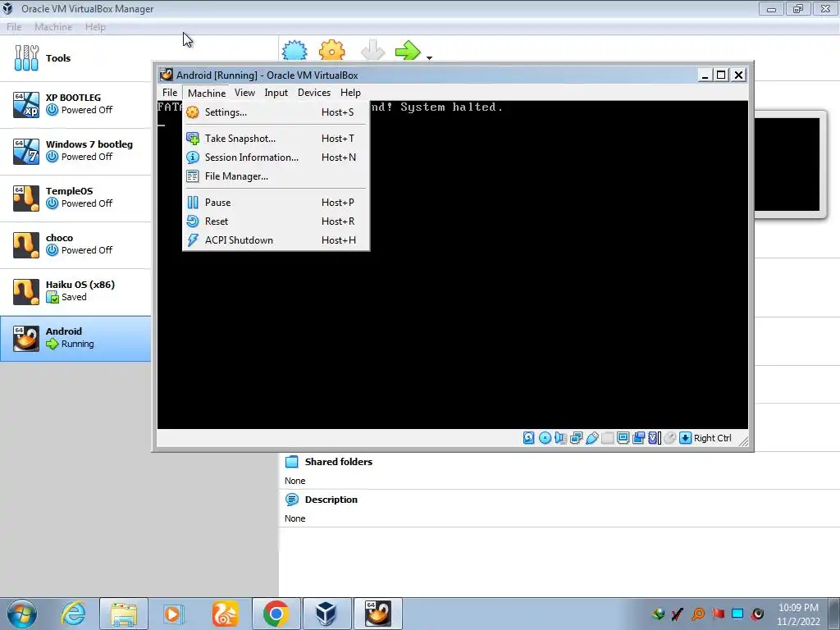Click the VM window resize grip corner

[743, 441]
